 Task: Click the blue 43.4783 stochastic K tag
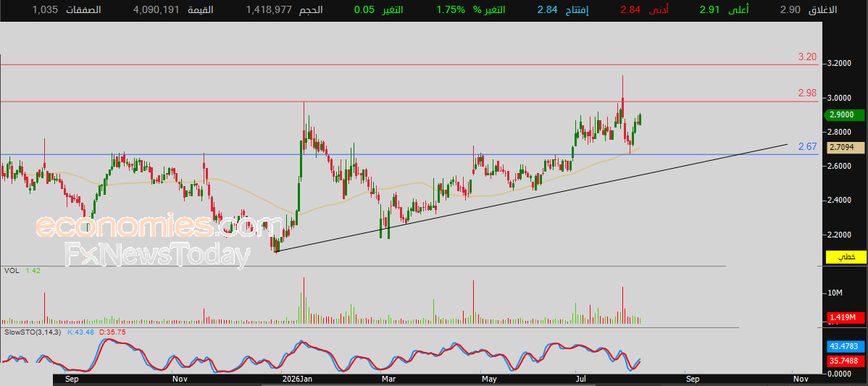pos(846,347)
